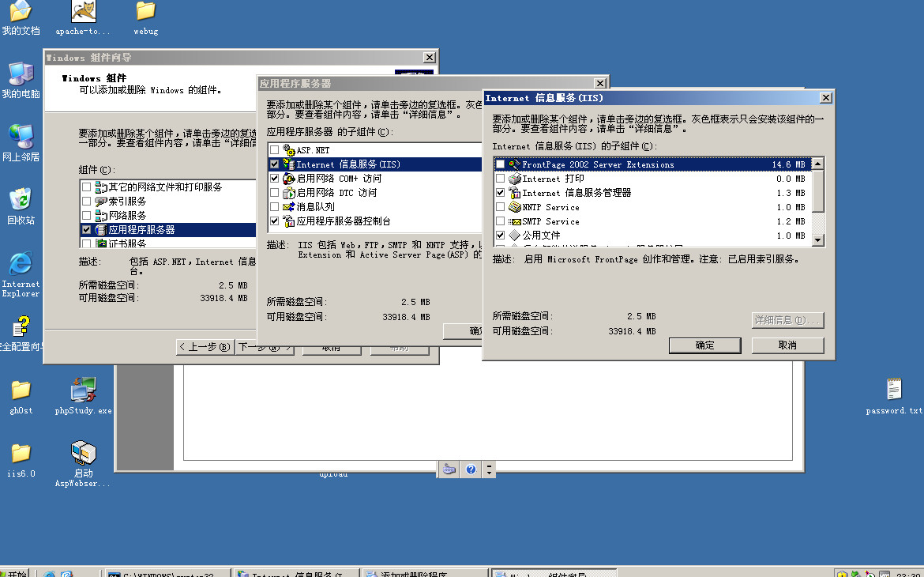
Task: Check the SMTP Service checkbox
Action: (x=501, y=221)
